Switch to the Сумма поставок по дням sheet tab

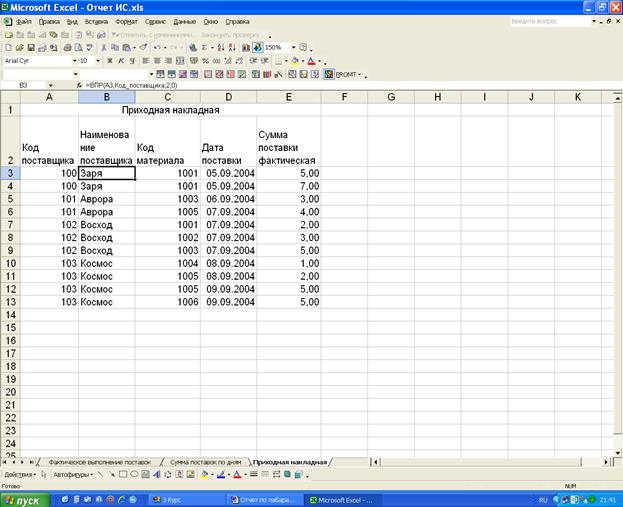(x=205, y=462)
